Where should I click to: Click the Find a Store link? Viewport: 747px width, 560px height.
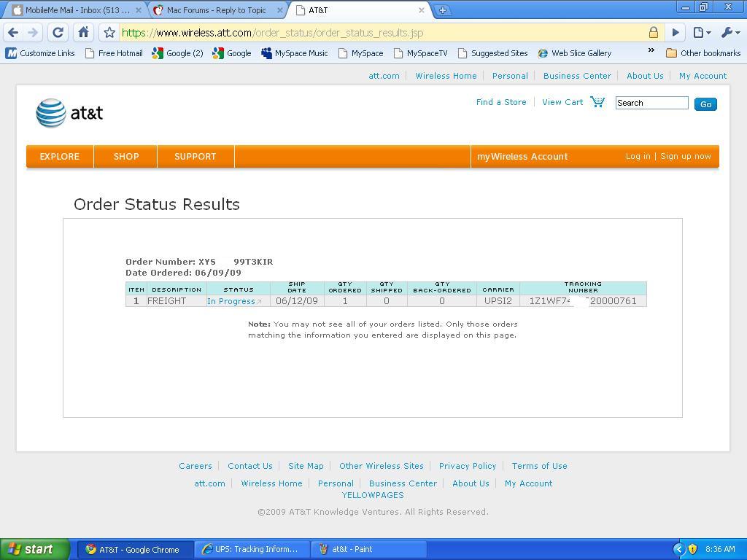(x=501, y=102)
